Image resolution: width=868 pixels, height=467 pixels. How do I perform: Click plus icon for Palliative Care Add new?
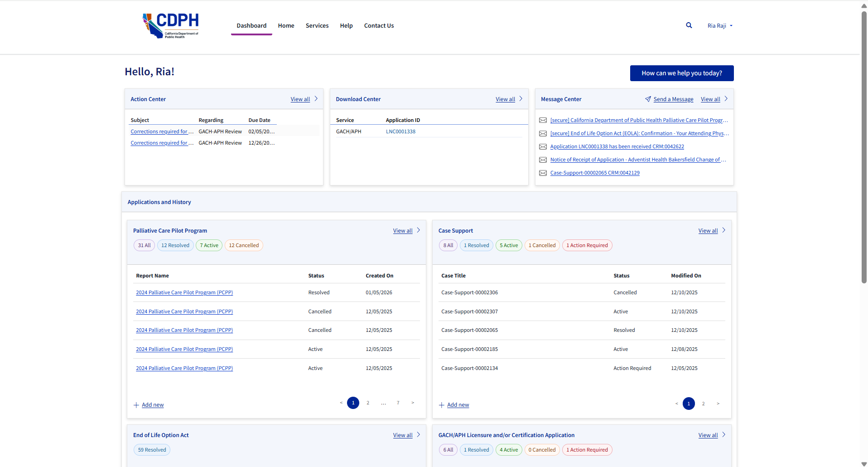136,405
